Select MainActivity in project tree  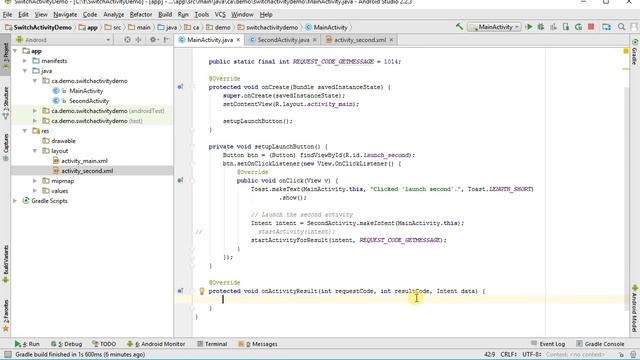click(86, 91)
